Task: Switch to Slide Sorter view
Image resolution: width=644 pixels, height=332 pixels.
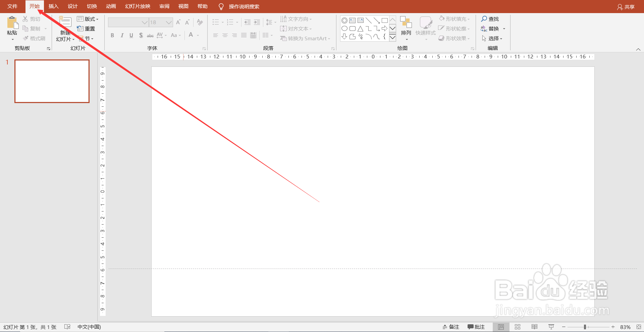Action: [x=518, y=327]
